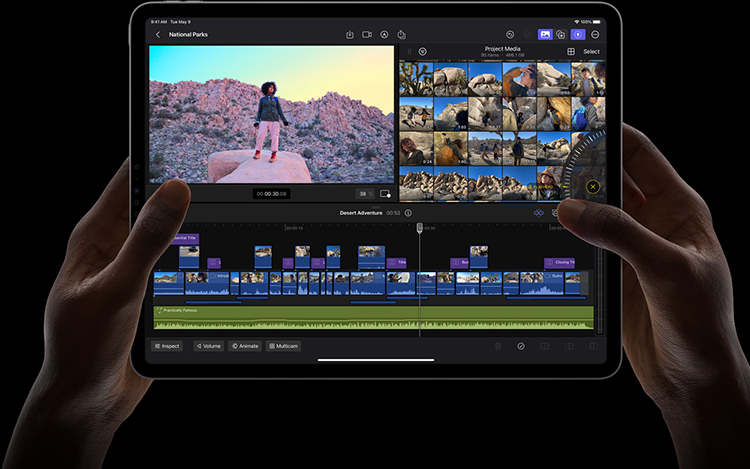Toggle the Volume control button

(209, 346)
